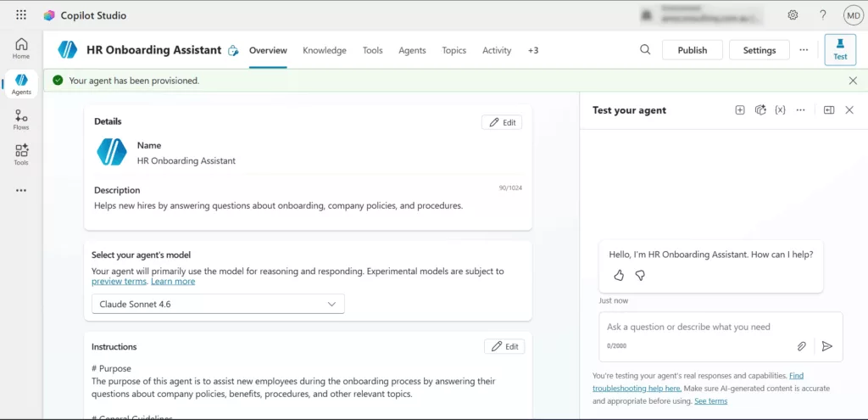Image resolution: width=868 pixels, height=420 pixels.
Task: Start a new test conversation plus icon
Action: [739, 110]
